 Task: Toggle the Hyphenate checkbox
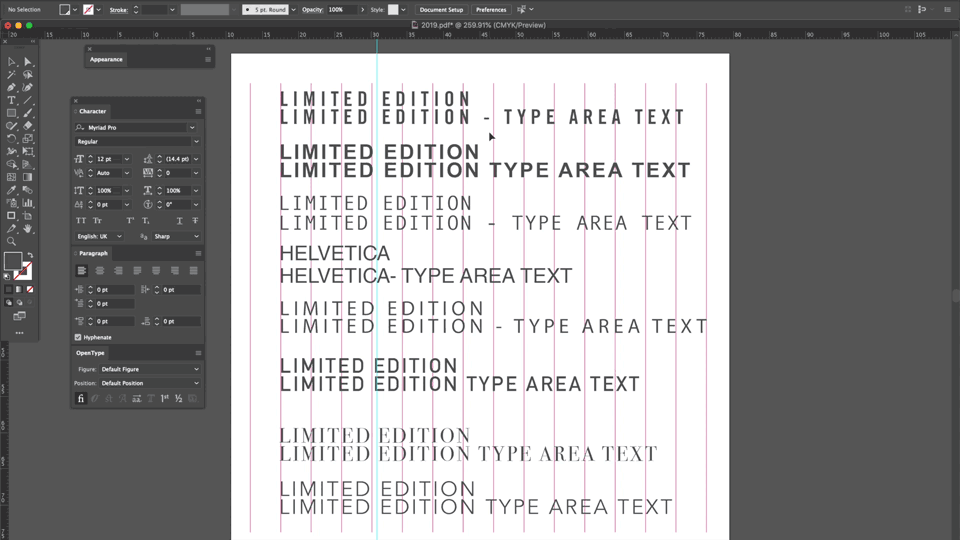click(x=78, y=337)
